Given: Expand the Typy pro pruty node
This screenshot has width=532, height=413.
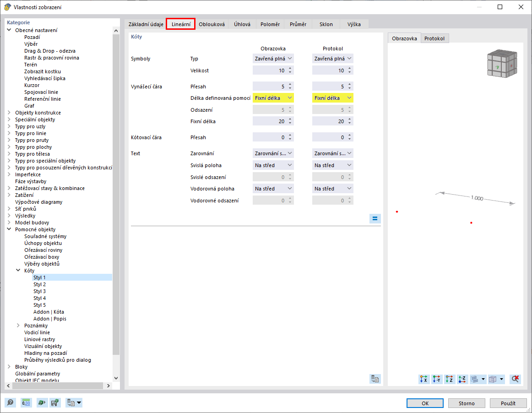Looking at the screenshot, I should point(9,140).
